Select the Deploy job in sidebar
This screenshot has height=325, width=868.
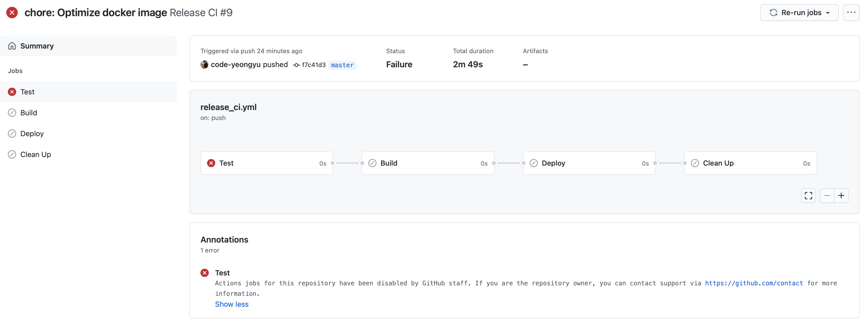coord(32,134)
